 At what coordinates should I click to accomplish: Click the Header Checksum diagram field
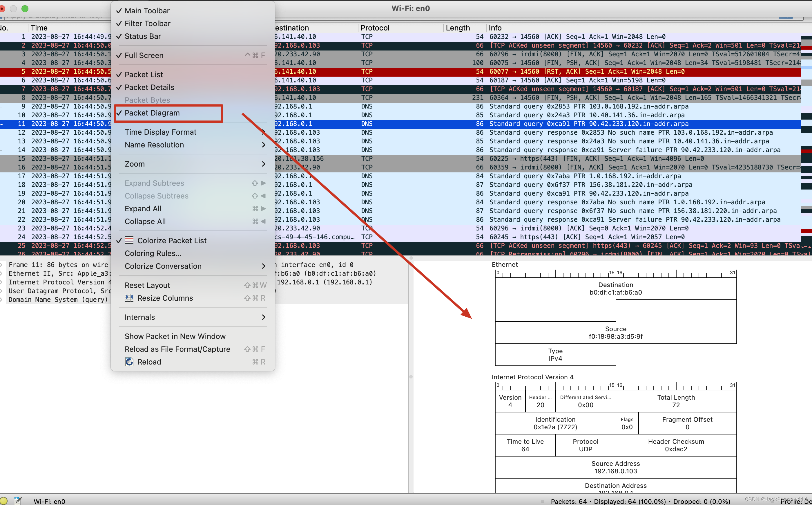tap(676, 445)
